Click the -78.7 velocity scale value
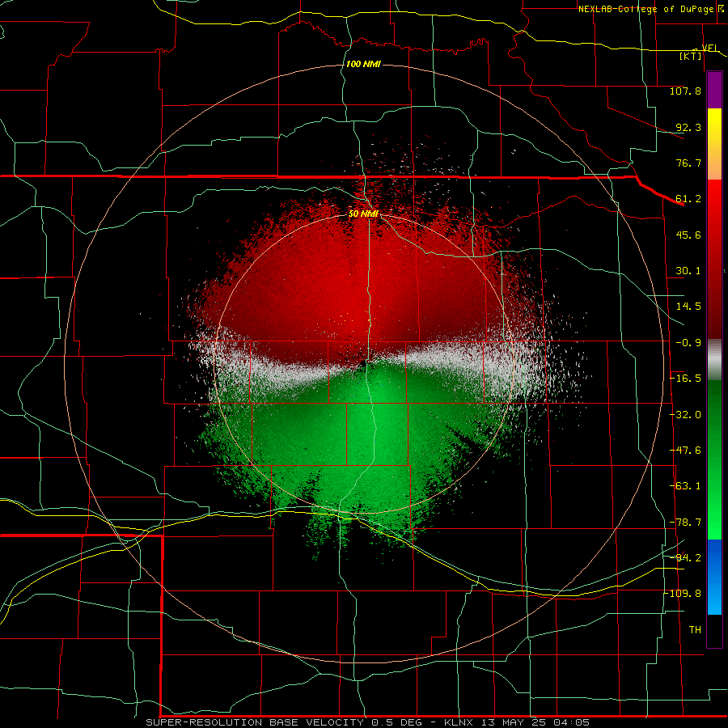Screen dimensions: 728x728 [x=685, y=523]
